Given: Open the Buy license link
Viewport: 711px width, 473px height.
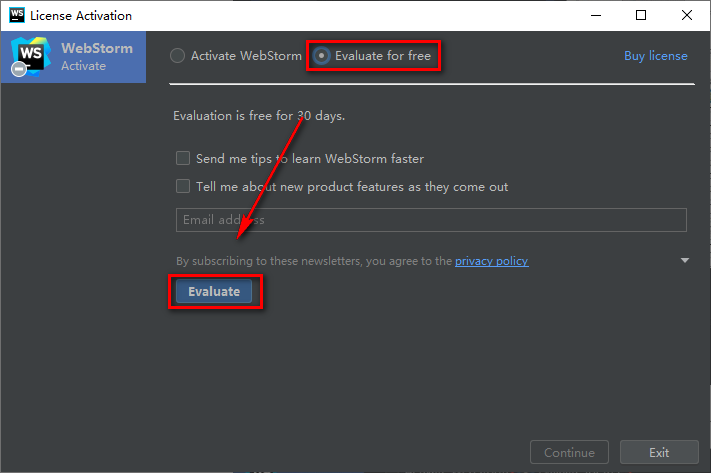Looking at the screenshot, I should click(x=655, y=56).
